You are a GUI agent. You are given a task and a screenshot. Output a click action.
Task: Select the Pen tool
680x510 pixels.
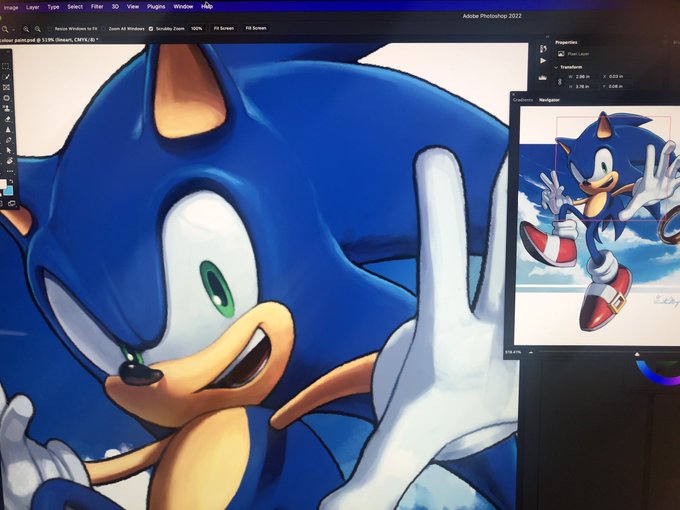point(8,140)
